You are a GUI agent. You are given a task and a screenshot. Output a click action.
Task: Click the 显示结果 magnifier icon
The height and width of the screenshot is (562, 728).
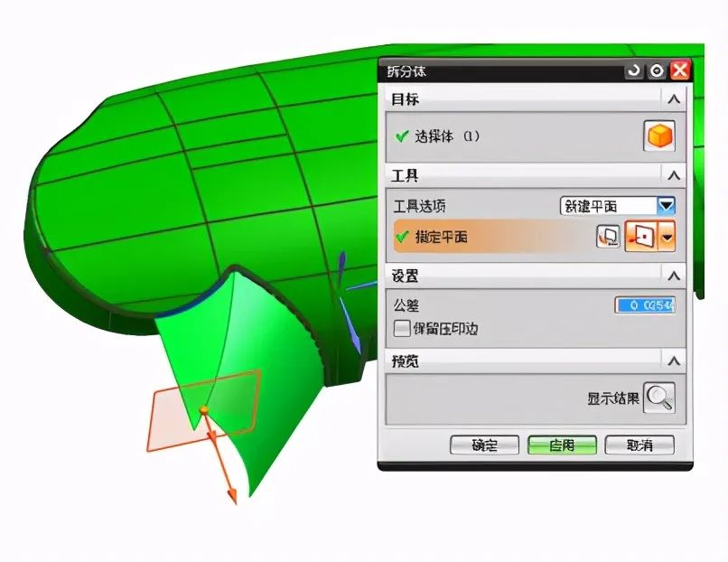pos(662,396)
